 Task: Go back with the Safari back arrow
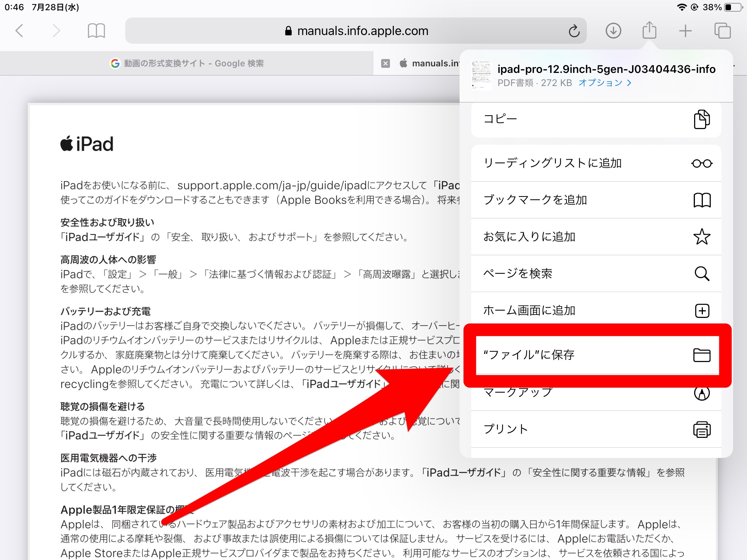pyautogui.click(x=20, y=31)
